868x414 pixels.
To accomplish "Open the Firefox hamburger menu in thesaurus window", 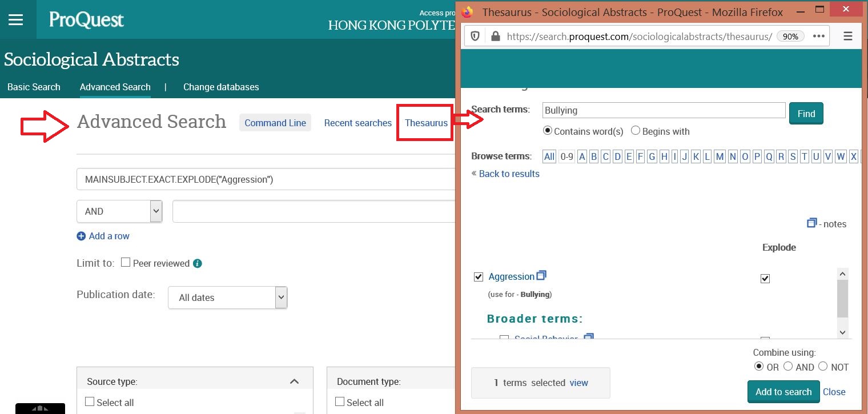I will tap(849, 36).
